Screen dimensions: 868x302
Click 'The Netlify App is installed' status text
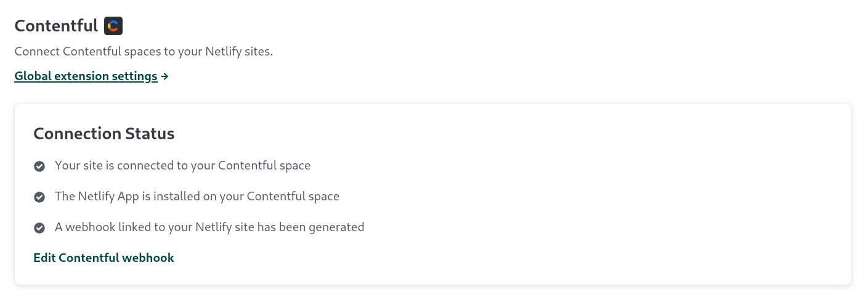pyautogui.click(x=197, y=197)
